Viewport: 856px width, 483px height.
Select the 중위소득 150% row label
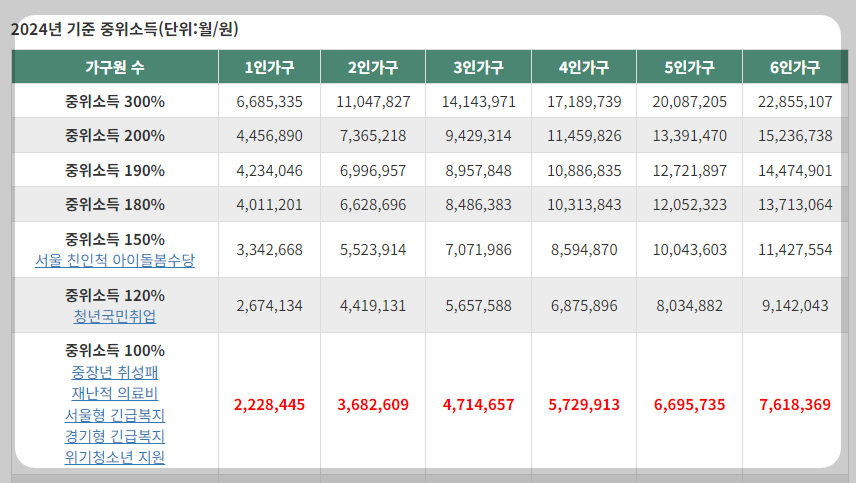point(115,239)
